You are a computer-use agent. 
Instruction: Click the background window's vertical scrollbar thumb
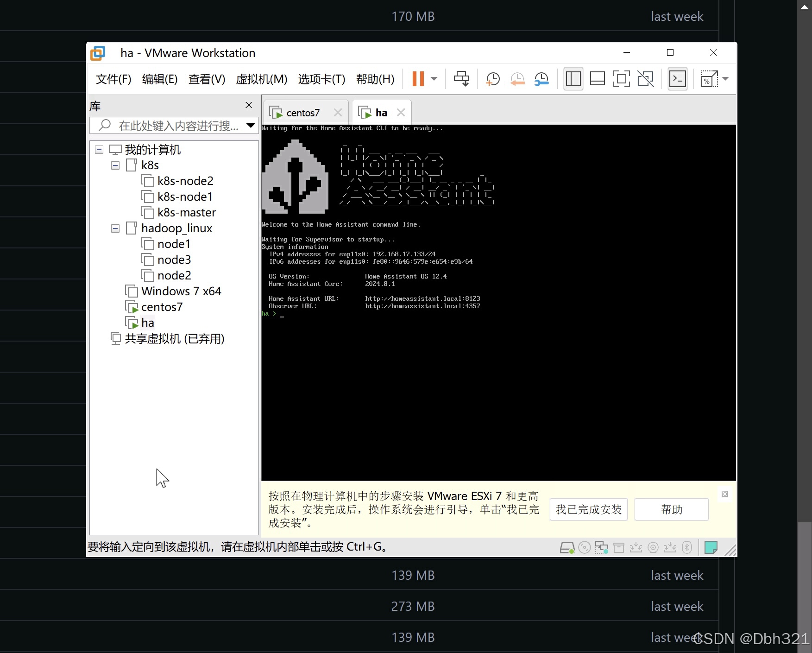[804, 586]
